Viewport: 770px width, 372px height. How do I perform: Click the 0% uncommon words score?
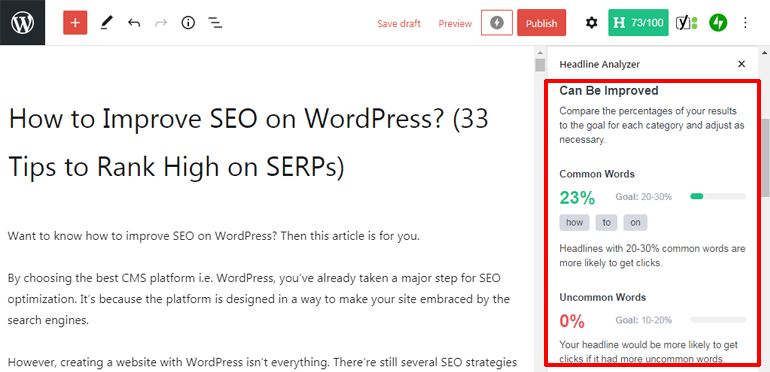pyautogui.click(x=572, y=321)
